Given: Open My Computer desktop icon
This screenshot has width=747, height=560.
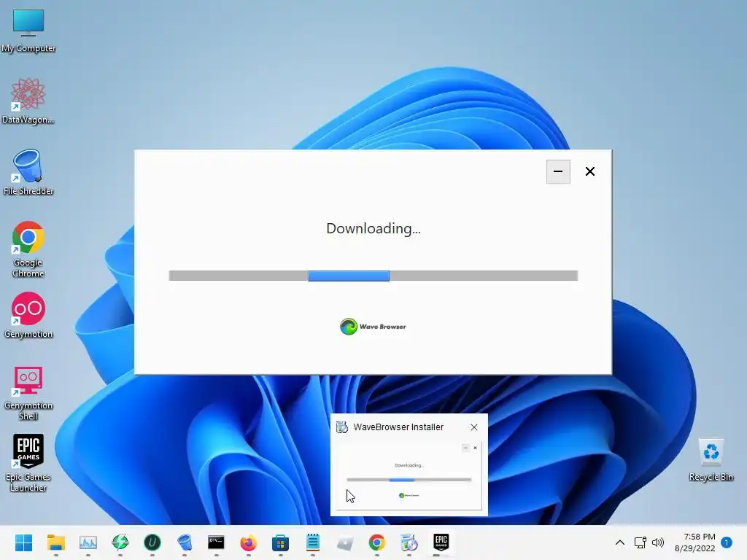Looking at the screenshot, I should click(28, 30).
